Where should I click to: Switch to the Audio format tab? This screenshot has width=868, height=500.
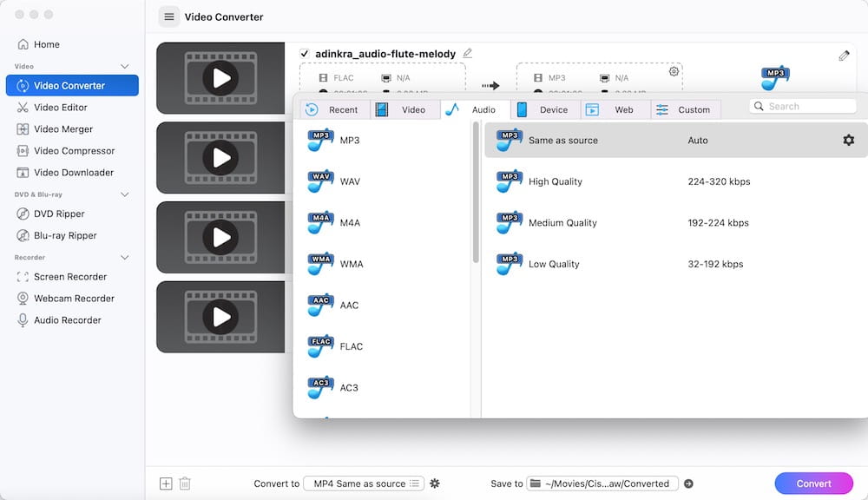click(475, 109)
